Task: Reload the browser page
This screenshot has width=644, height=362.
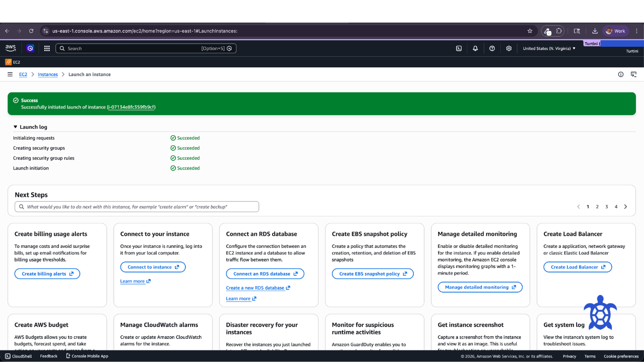Action: pyautogui.click(x=31, y=31)
